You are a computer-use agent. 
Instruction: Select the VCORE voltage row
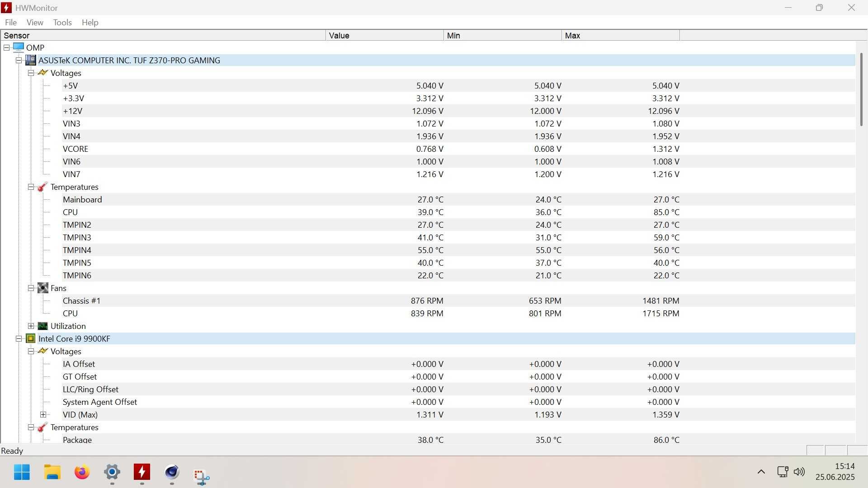tap(458, 149)
